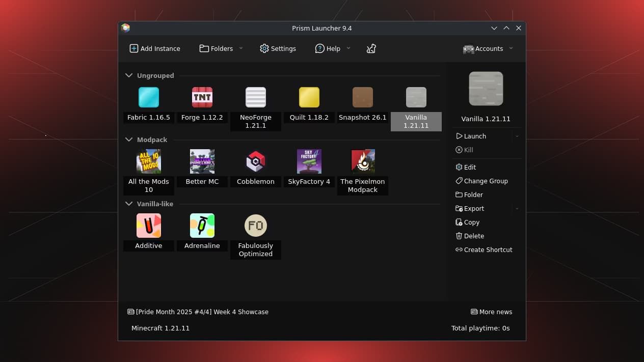Click the Fabulously Optimized label
The height and width of the screenshot is (362, 644).
(256, 249)
